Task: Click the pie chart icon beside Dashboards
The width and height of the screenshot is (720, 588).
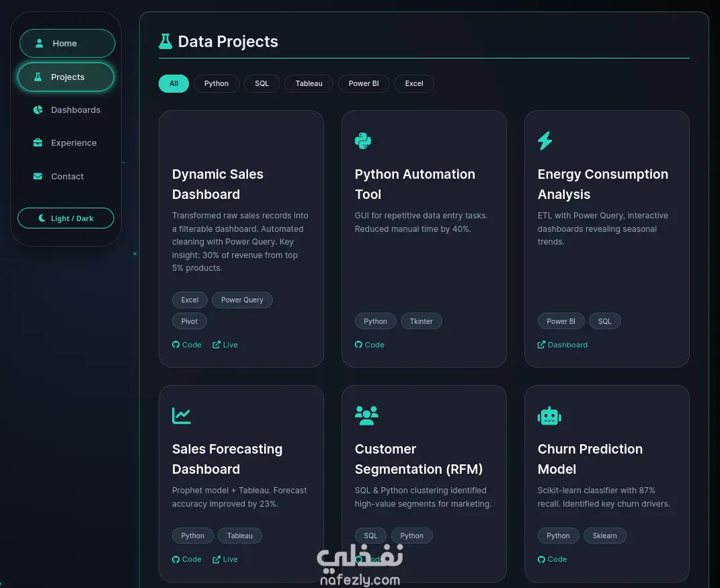Action: 38,110
